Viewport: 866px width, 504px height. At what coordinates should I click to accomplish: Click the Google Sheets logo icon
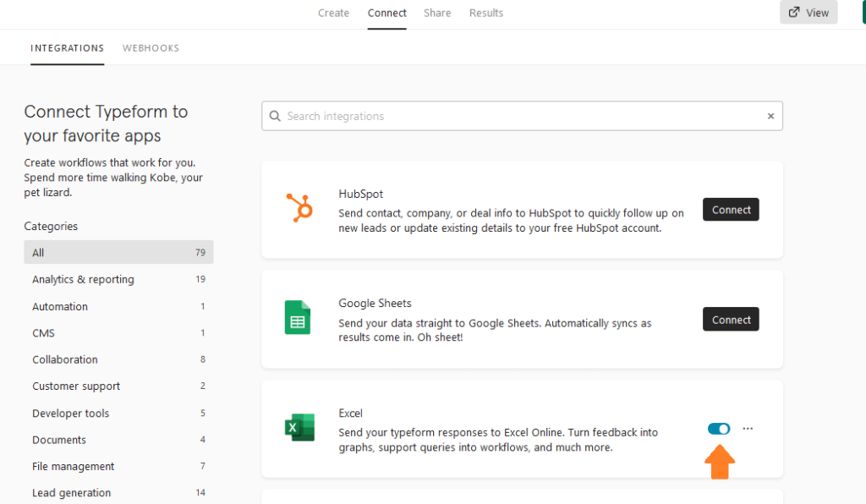[298, 317]
